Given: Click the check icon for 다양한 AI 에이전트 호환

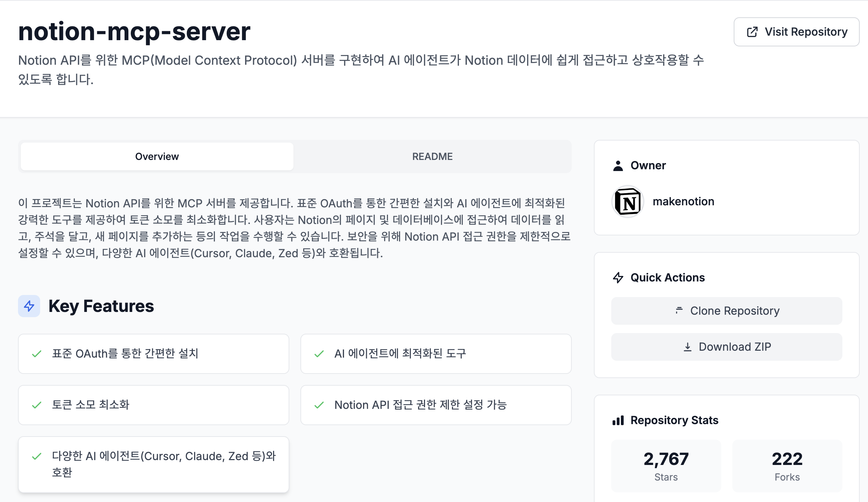Looking at the screenshot, I should coord(36,456).
